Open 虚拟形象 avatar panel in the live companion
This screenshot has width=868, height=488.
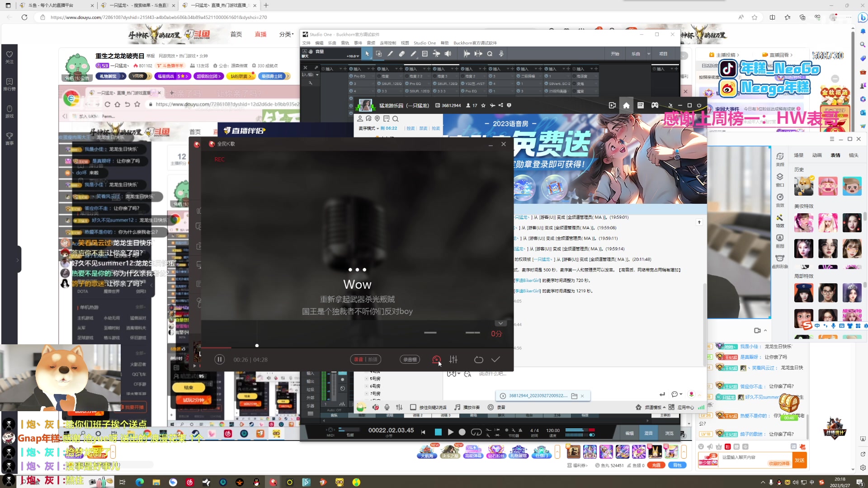(780, 261)
